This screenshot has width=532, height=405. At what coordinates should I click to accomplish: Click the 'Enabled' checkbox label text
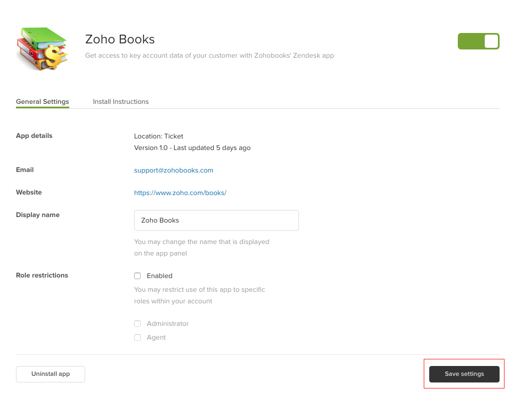pos(159,276)
